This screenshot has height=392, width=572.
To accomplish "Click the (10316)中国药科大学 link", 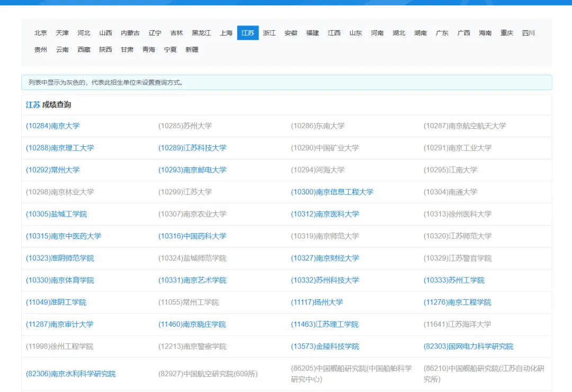I will [192, 236].
